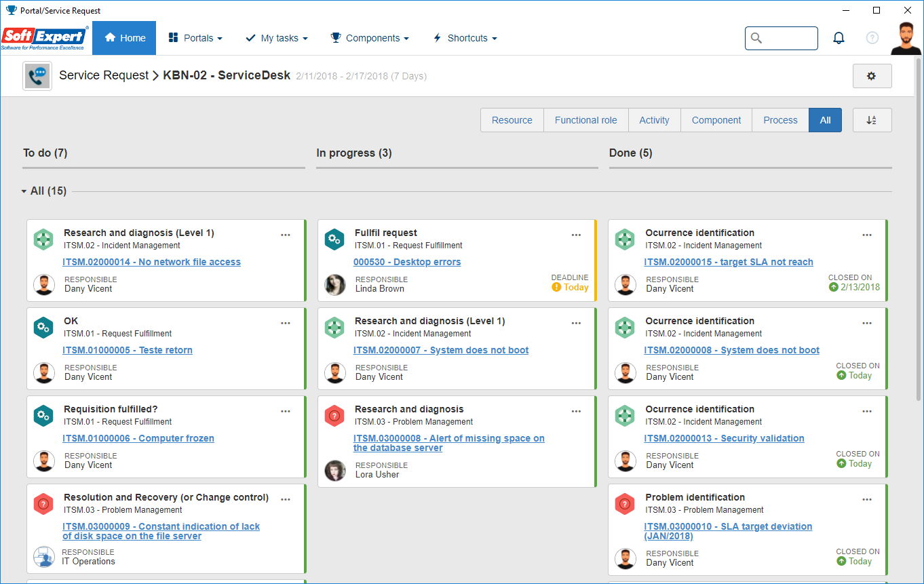
Task: Click the Service Request breadcrumb text
Action: click(x=104, y=75)
